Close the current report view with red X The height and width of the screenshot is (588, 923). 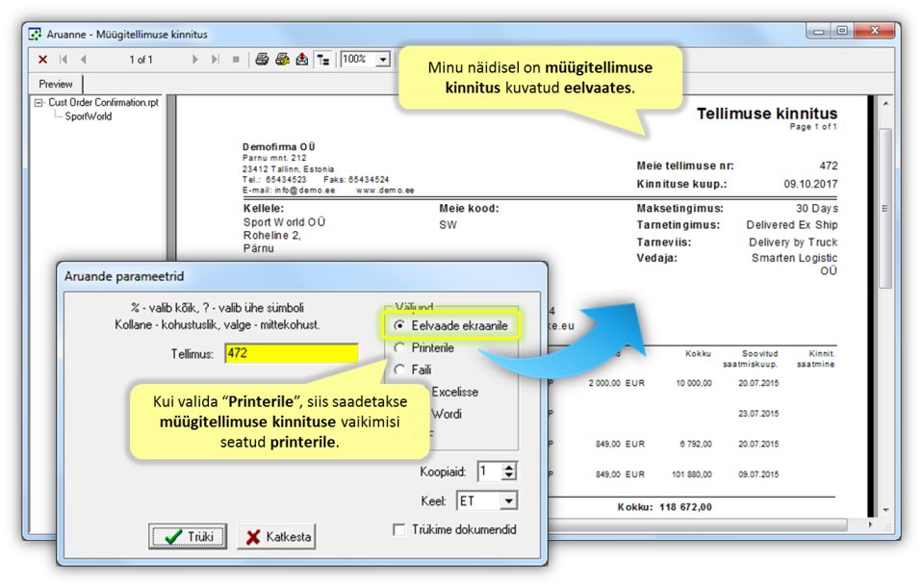tap(42, 60)
